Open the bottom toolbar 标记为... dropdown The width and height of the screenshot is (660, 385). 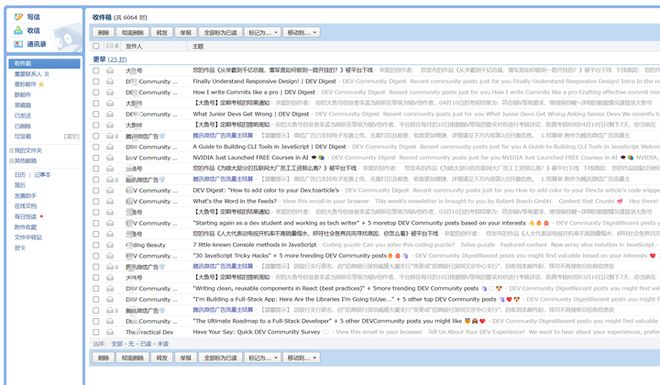point(263,358)
